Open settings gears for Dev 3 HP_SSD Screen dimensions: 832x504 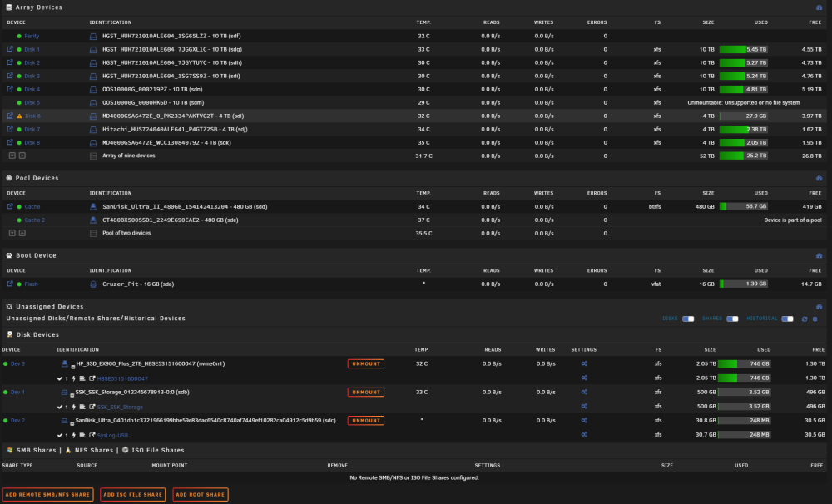point(584,364)
